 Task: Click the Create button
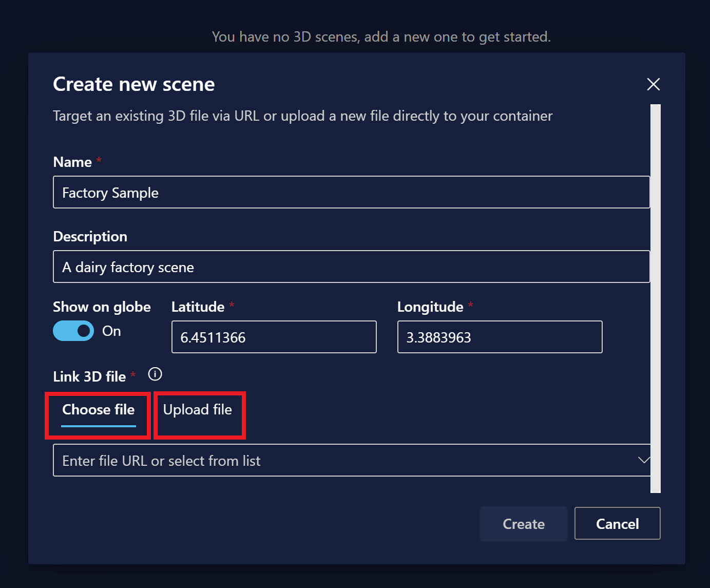pyautogui.click(x=524, y=524)
